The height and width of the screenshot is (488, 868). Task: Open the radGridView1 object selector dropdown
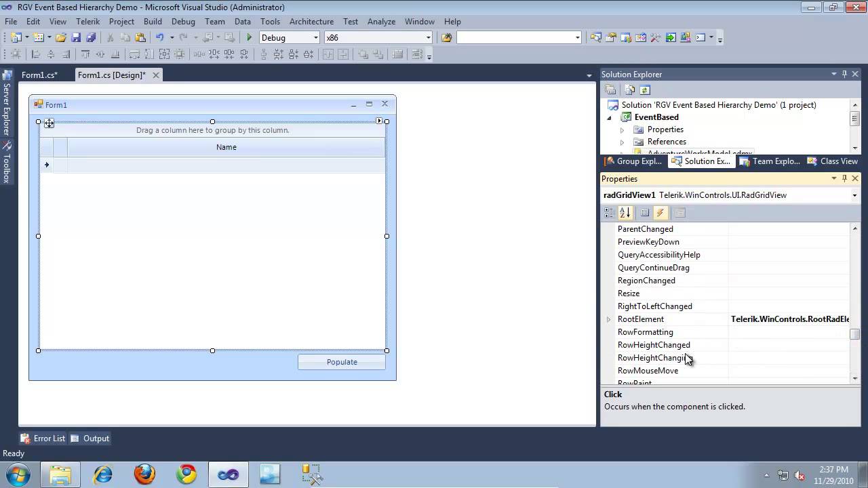pos(854,195)
